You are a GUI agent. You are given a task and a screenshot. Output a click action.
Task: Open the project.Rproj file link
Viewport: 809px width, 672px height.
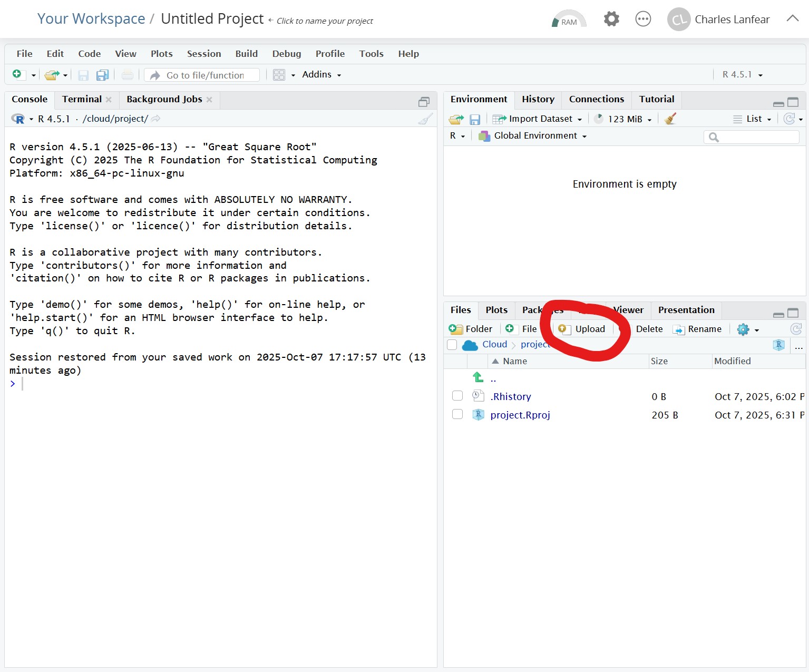[x=520, y=415]
